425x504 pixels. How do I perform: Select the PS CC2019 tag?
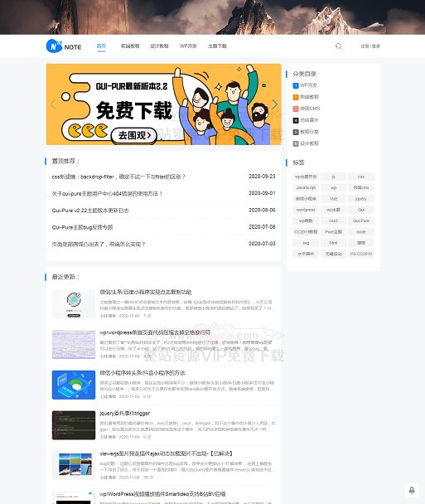point(361,254)
